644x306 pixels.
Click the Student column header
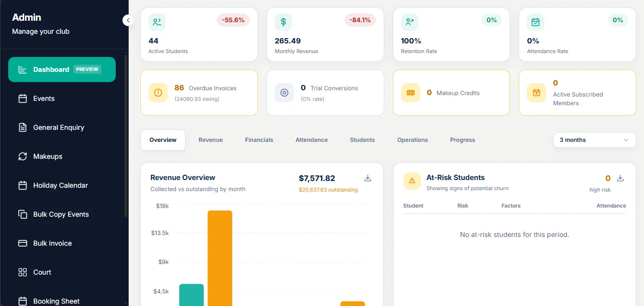tap(413, 206)
